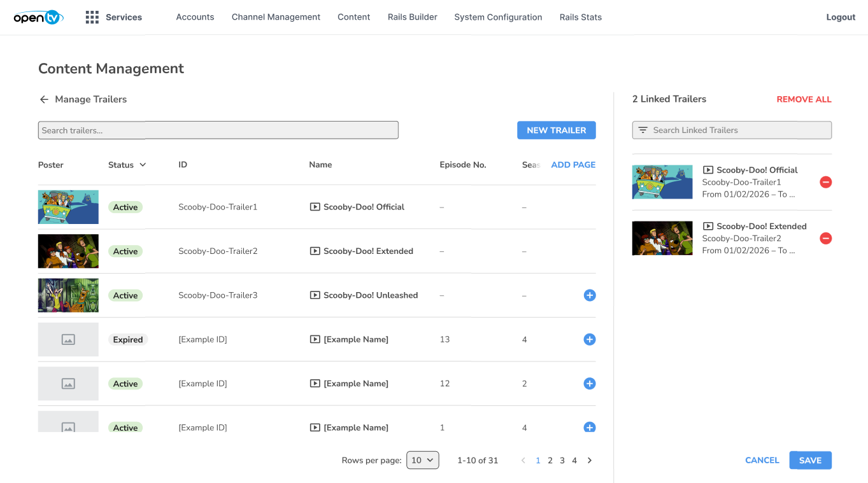The height and width of the screenshot is (483, 868).
Task: Click REMOVE ALL linked trailers
Action: 804,99
